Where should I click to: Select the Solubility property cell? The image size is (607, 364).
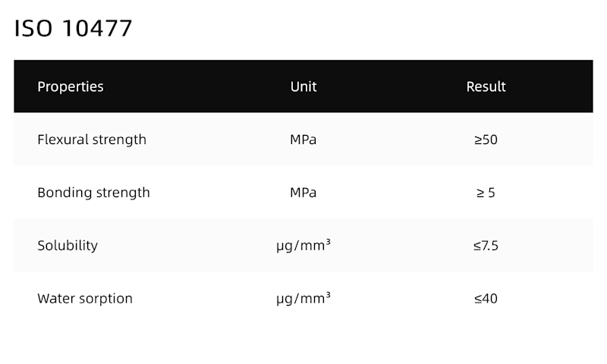[x=68, y=246]
